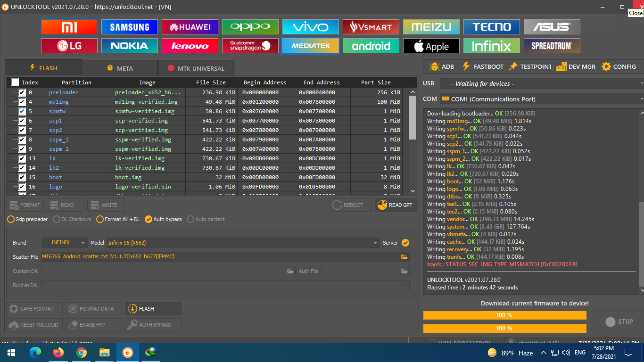Click the upper 100 % progress bar
Viewport: 644px width, 362px height.
(505, 315)
